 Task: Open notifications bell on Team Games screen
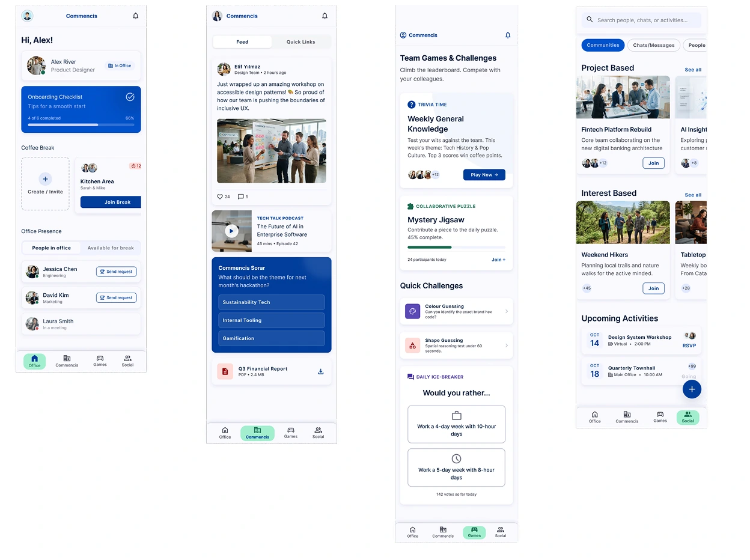pyautogui.click(x=508, y=35)
